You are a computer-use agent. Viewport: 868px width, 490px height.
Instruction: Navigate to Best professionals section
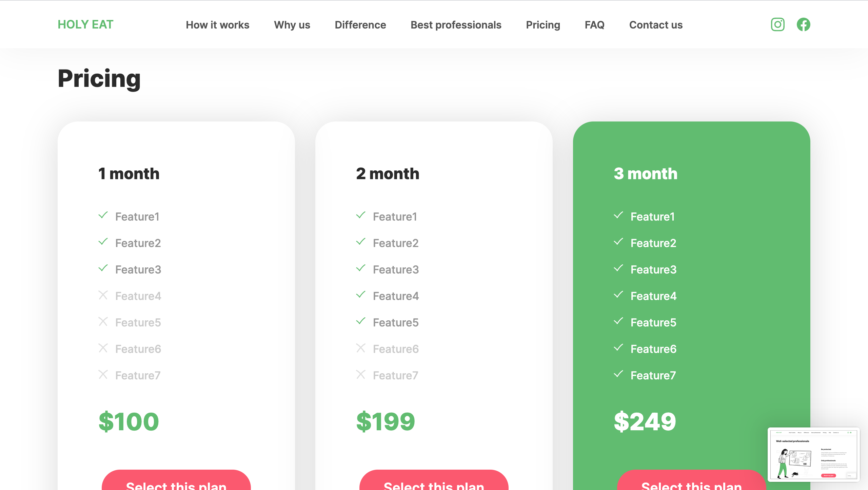tap(456, 25)
